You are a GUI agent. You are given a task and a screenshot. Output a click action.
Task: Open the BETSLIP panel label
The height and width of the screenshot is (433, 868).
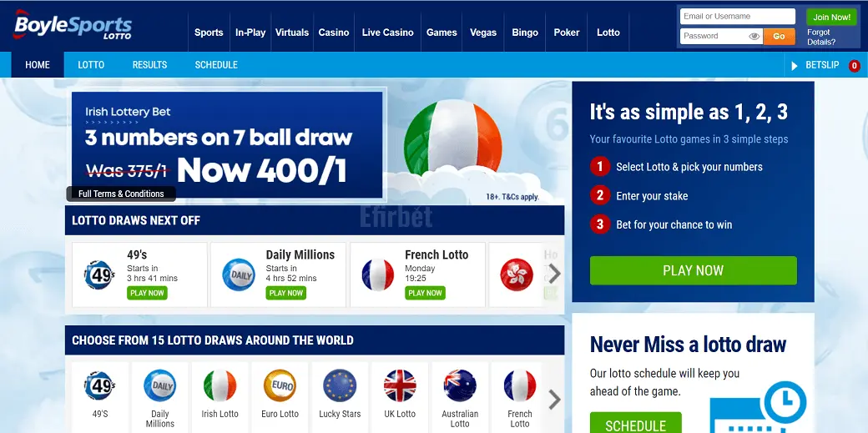822,65
